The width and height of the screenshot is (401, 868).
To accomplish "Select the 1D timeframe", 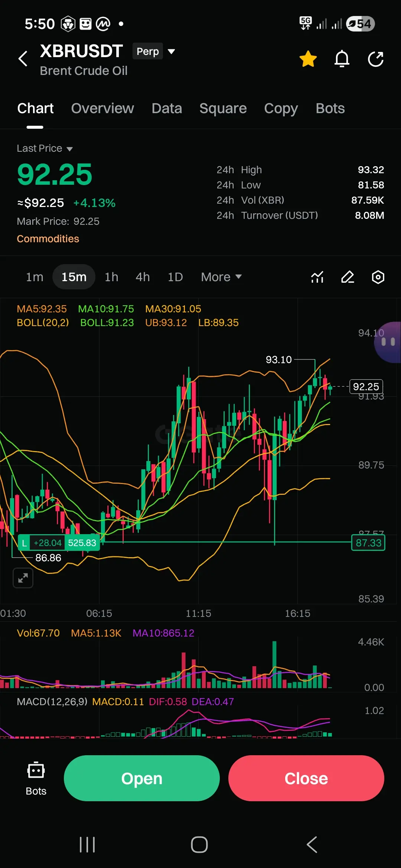I will [175, 277].
